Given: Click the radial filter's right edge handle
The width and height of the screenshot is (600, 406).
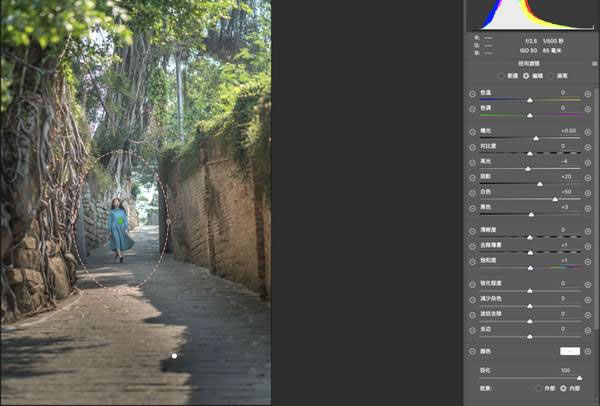Looking at the screenshot, I should coord(168,221).
